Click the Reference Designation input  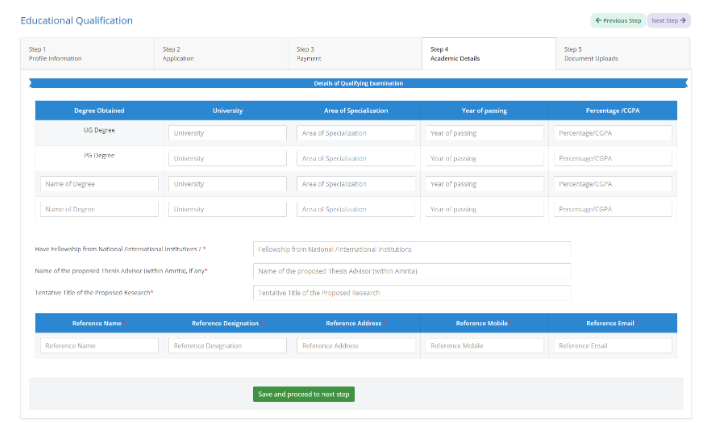[227, 345]
